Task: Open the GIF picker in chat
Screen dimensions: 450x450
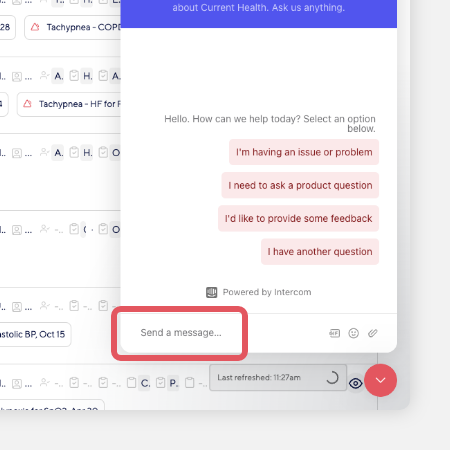Action: (334, 333)
